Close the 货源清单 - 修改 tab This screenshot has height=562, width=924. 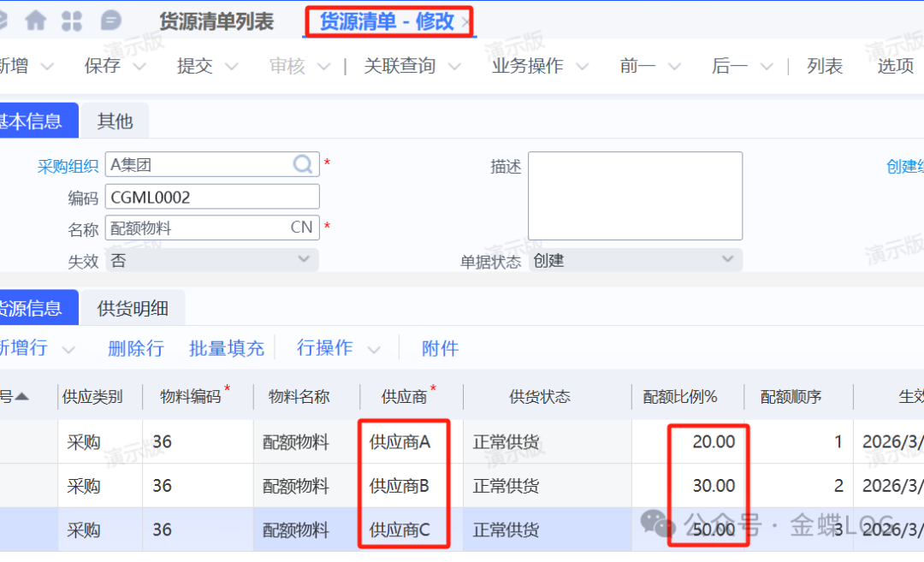click(465, 23)
